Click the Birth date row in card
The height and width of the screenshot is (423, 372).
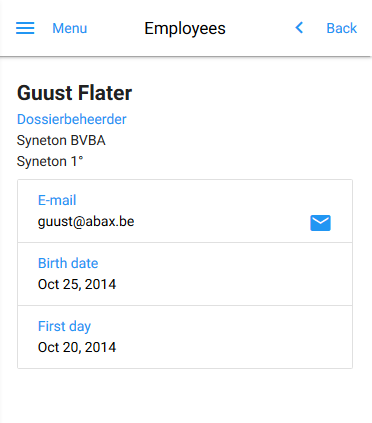pyautogui.click(x=185, y=274)
